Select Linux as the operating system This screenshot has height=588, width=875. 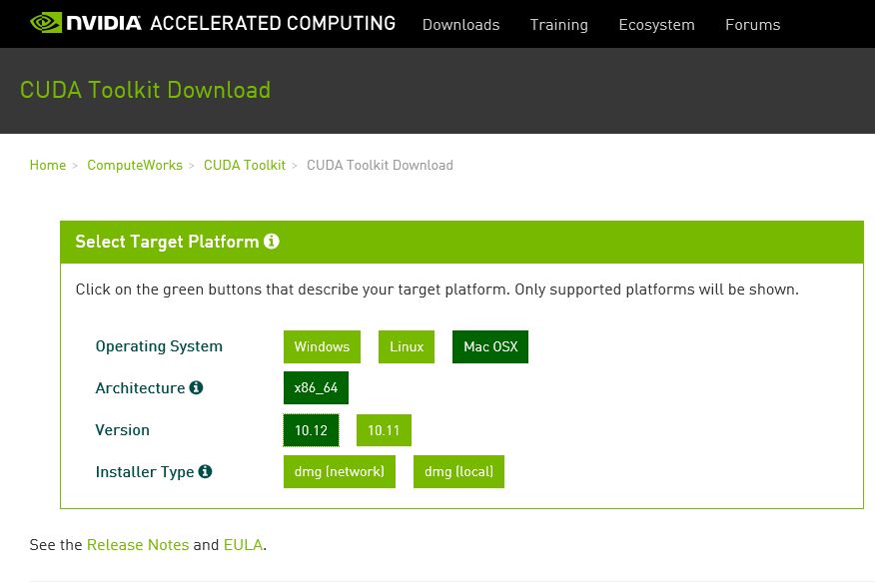(x=407, y=346)
